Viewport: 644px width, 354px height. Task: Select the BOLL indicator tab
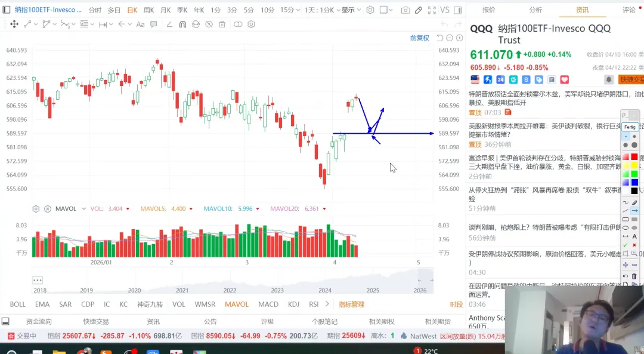click(18, 304)
